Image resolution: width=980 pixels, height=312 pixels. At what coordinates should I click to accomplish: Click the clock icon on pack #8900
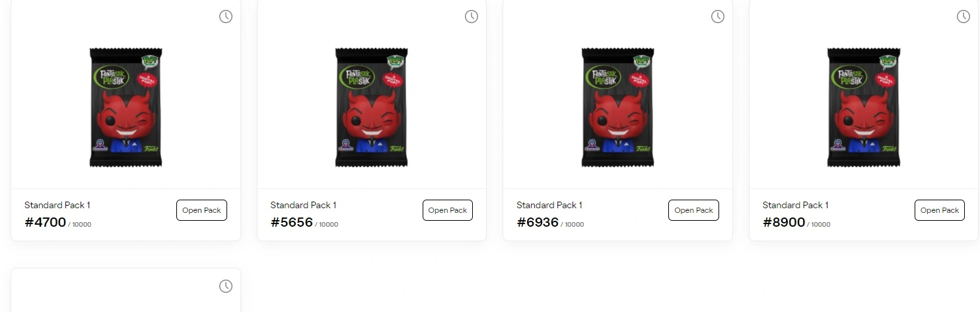963,17
